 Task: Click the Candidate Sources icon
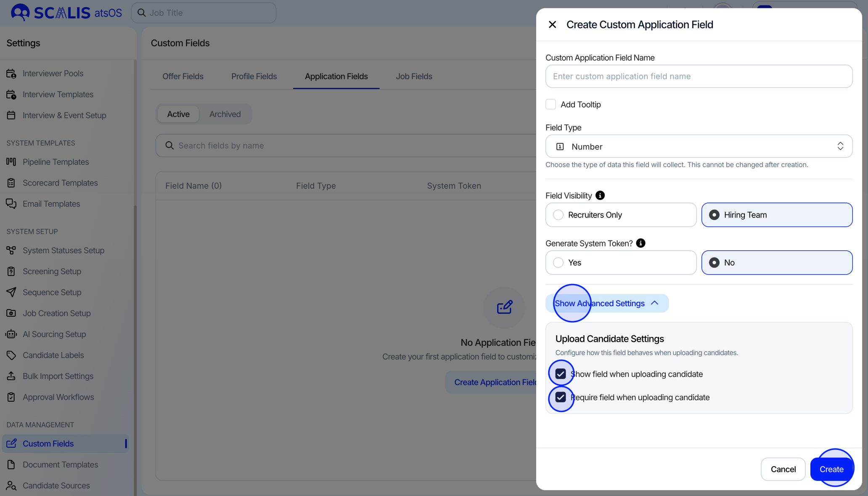click(11, 485)
